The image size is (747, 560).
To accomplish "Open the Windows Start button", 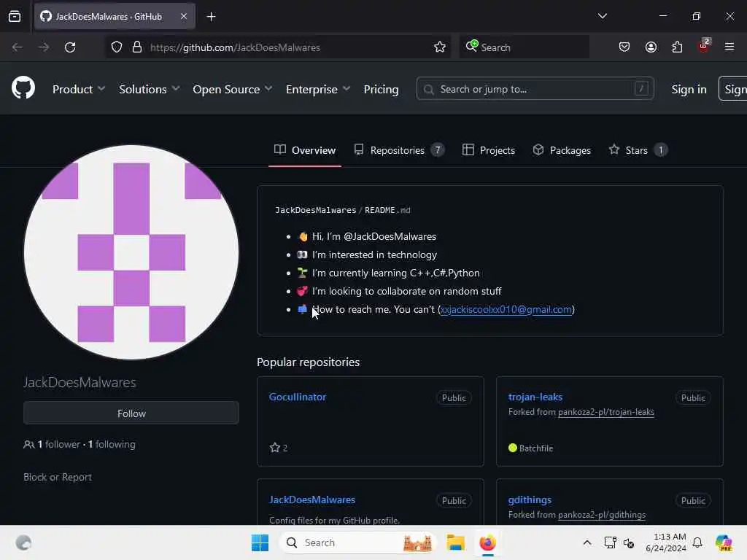I will point(260,542).
